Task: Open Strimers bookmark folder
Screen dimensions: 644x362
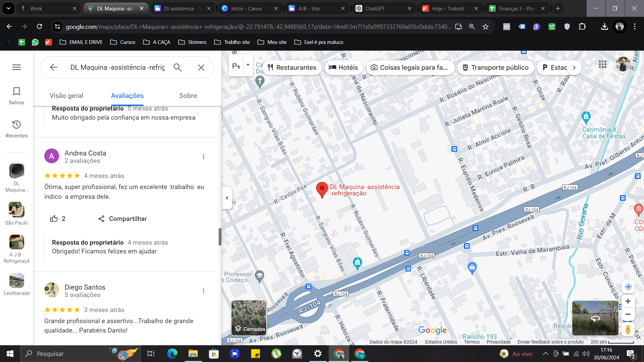Action: tap(192, 42)
